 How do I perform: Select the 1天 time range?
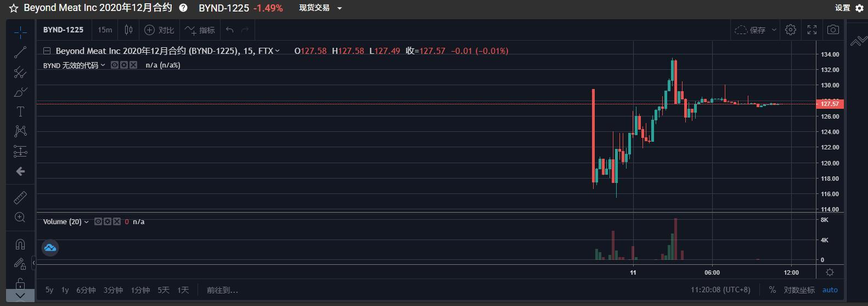click(183, 290)
